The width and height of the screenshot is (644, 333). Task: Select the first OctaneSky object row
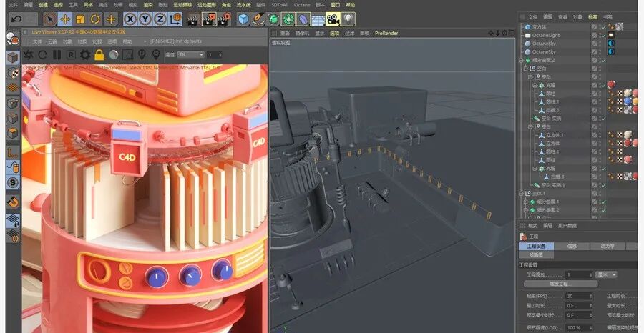[544, 44]
